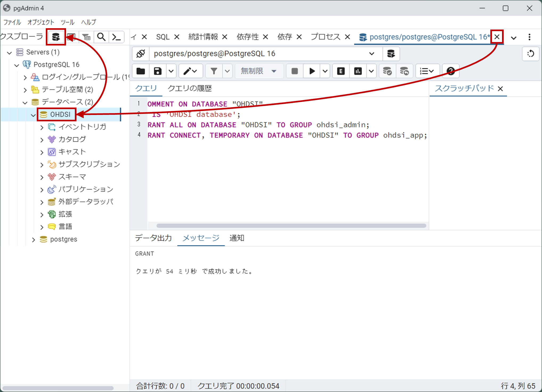Image resolution: width=542 pixels, height=392 pixels.
Task: Expand the ログイン/グループロール node
Action: [x=25, y=77]
